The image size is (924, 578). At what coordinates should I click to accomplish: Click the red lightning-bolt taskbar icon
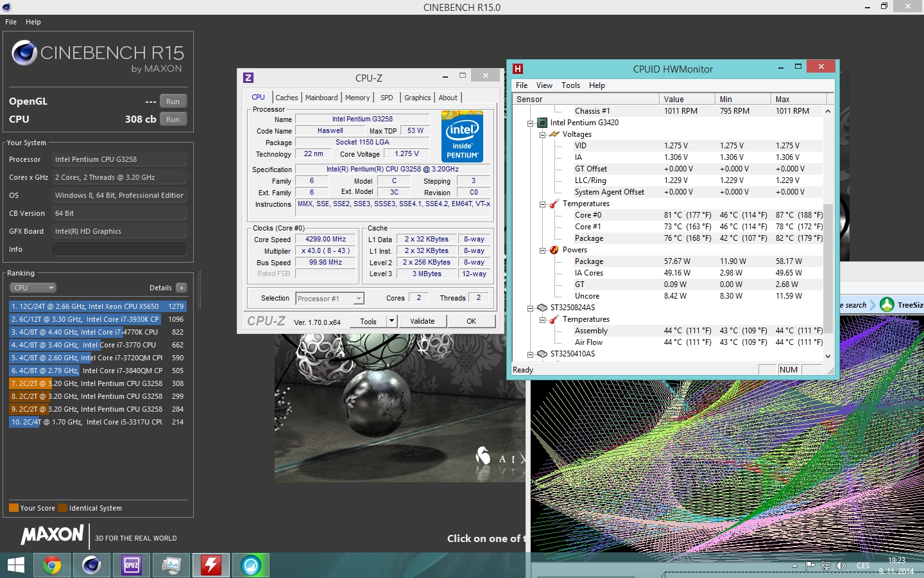211,565
